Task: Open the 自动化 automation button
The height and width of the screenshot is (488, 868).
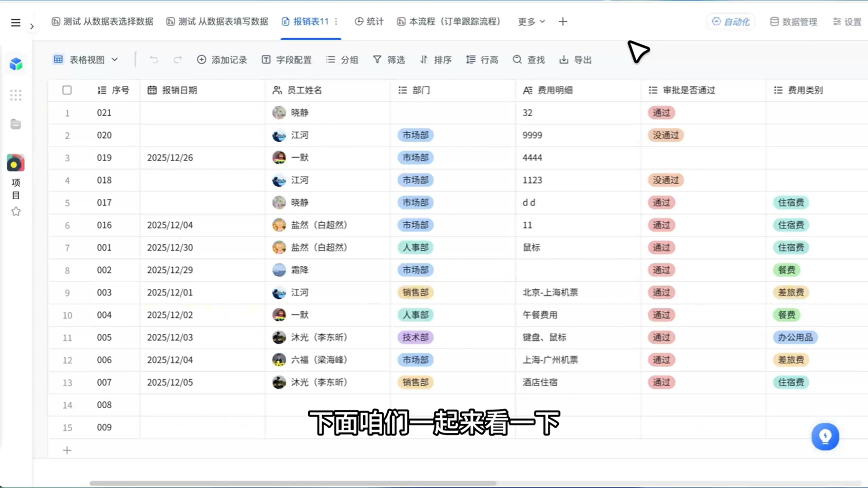Action: click(731, 22)
